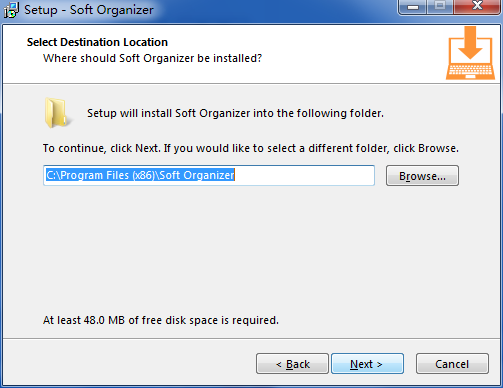
Task: Click the yellow folder icon
Action: [57, 113]
